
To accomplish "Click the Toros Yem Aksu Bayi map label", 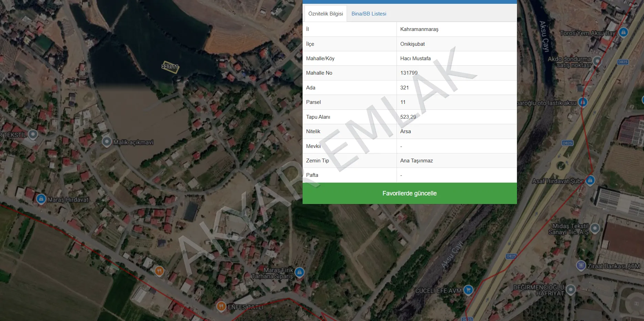I will point(588,33).
